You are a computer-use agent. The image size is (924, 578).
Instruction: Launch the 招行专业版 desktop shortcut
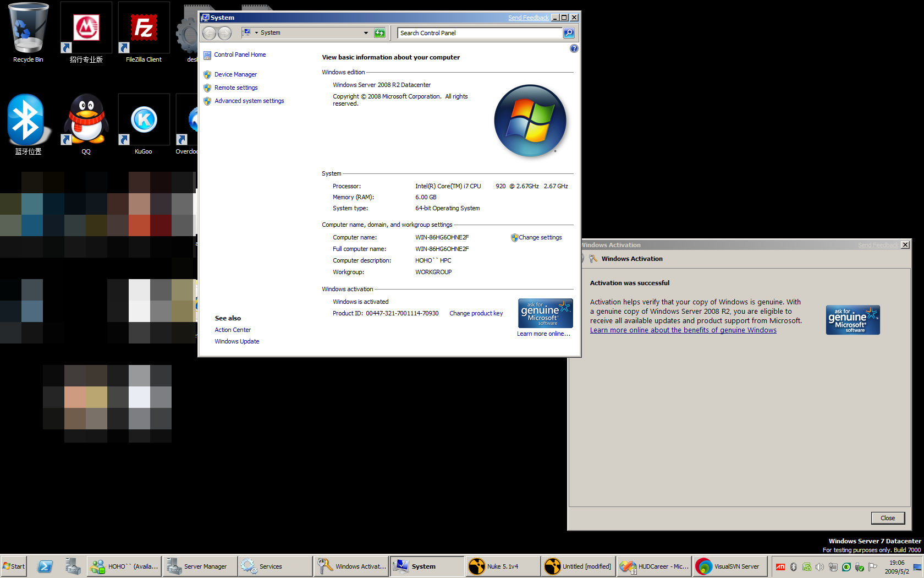pos(86,32)
